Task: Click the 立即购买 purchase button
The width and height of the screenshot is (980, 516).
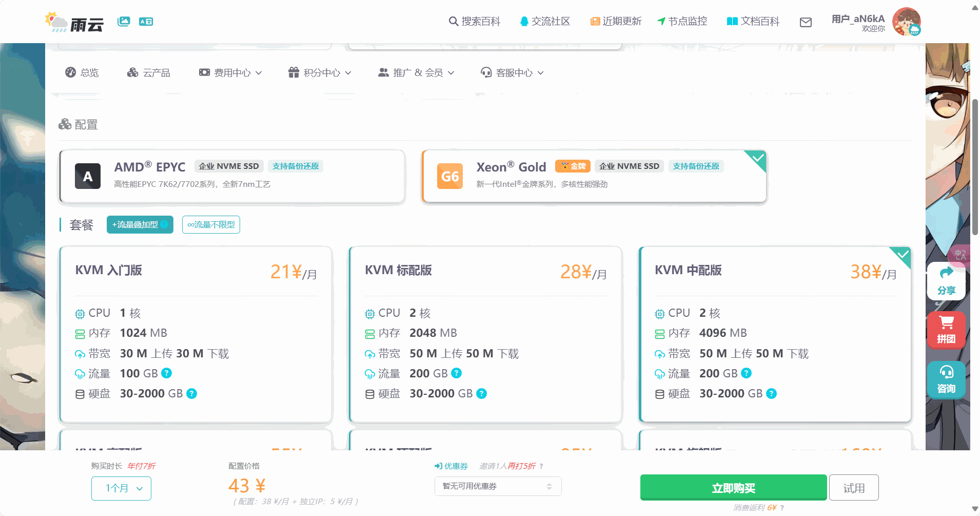Action: pos(733,487)
